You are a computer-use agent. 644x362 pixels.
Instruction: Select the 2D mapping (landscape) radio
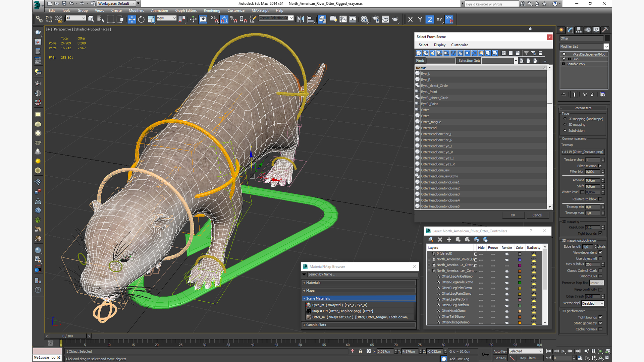565,119
